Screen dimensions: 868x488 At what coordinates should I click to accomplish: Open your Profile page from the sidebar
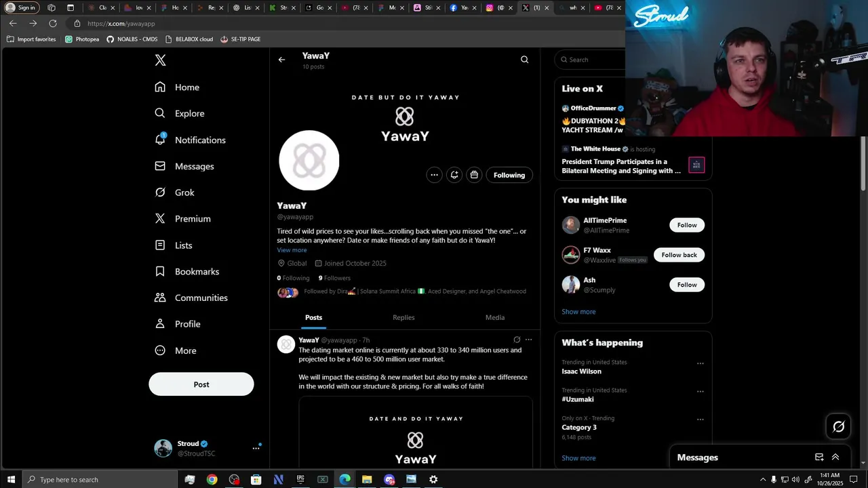(x=177, y=324)
